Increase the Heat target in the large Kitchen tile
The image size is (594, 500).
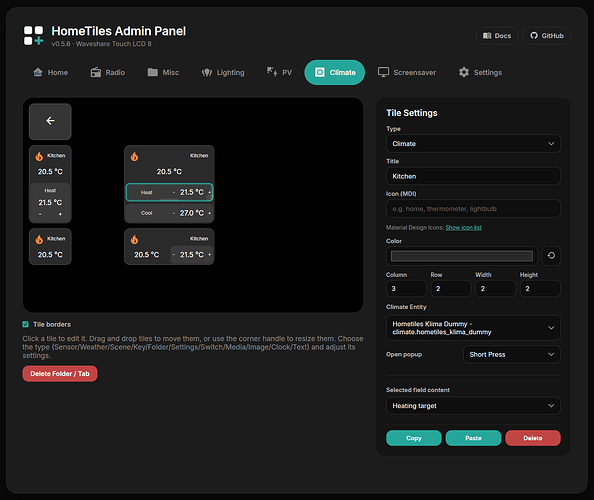[209, 192]
